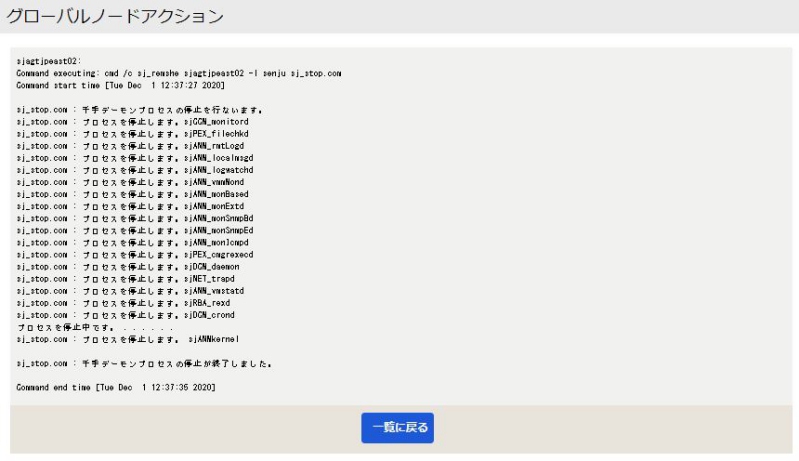Select the line stopping sjCCN_monitord
799x461 pixels.
[132, 122]
